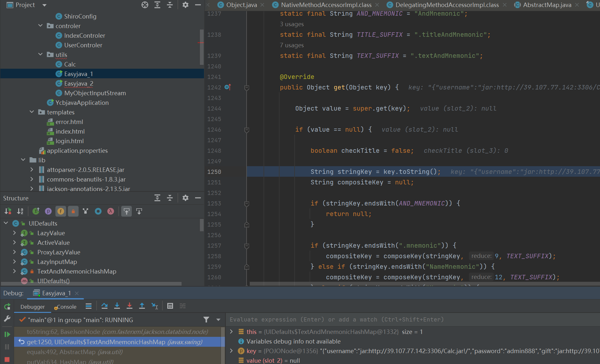The image size is (600, 364).
Task: Open the Debugger tab
Action: click(33, 306)
